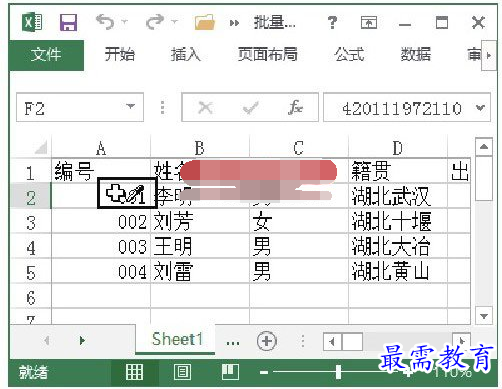Click cell containing 女
Viewport: 502px width, 389px height.
pos(298,222)
